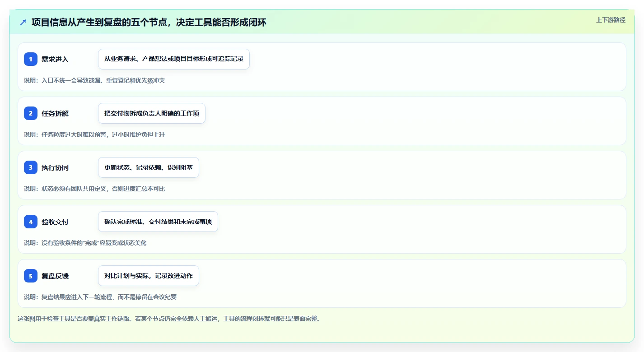
Task: Click the arrow icon beside the header title
Action: tap(23, 23)
